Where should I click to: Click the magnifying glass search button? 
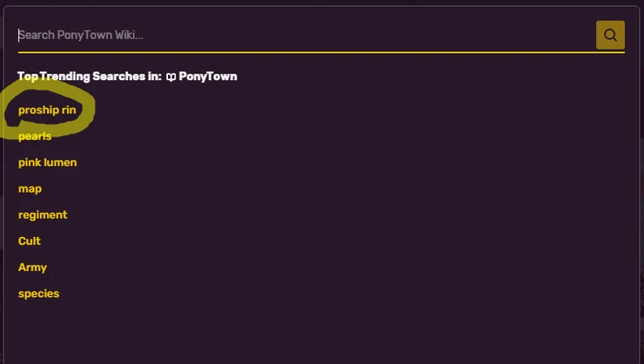click(610, 35)
